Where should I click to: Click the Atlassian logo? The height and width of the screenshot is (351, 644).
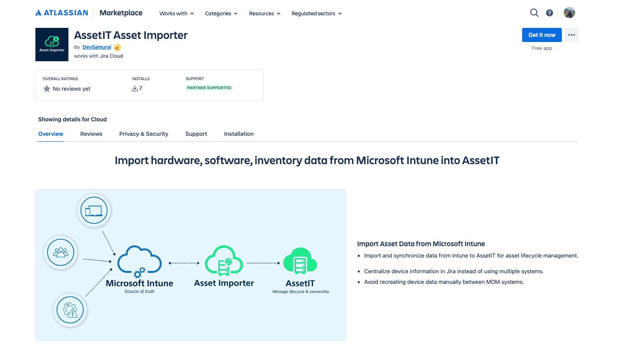tap(62, 13)
